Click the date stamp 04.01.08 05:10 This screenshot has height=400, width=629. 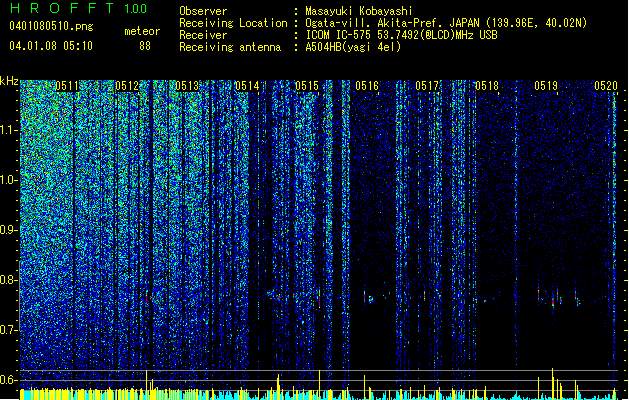51,45
